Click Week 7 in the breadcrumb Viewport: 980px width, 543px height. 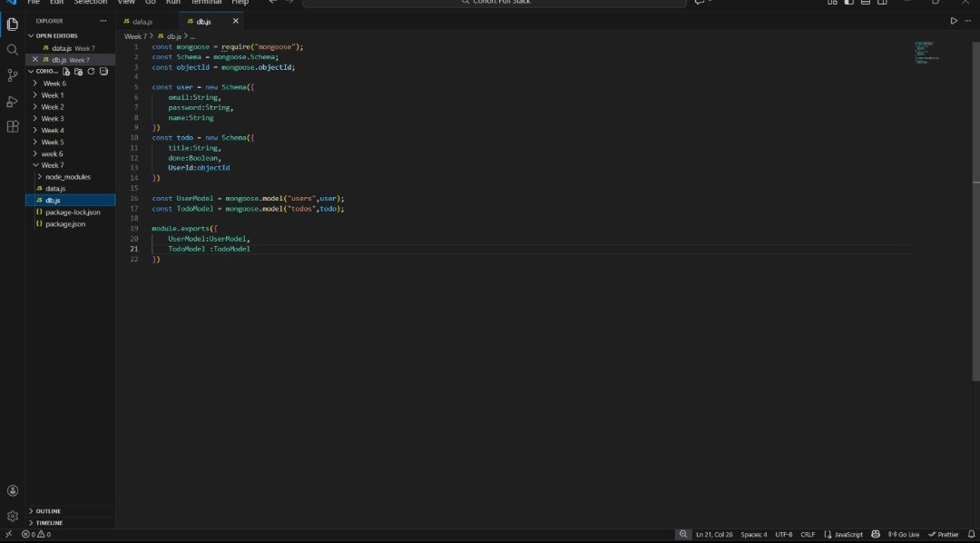coord(135,36)
